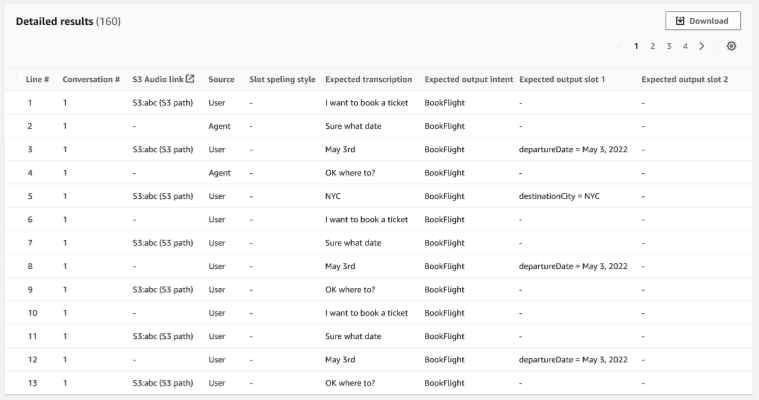Open table preferences gear icon
This screenshot has height=400, width=759.
732,46
